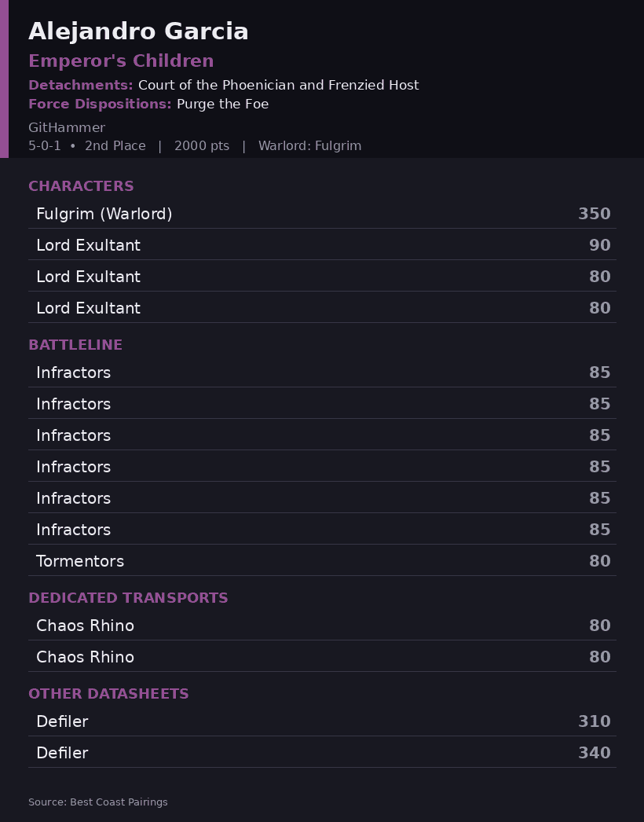Screen dimensions: 644x822
Task: Select the 340-point Defiler row
Action: (322, 753)
